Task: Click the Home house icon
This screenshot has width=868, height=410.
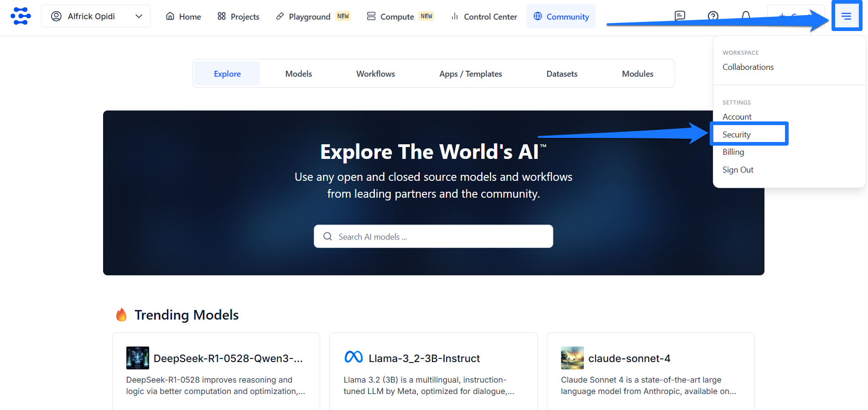Action: pos(170,16)
